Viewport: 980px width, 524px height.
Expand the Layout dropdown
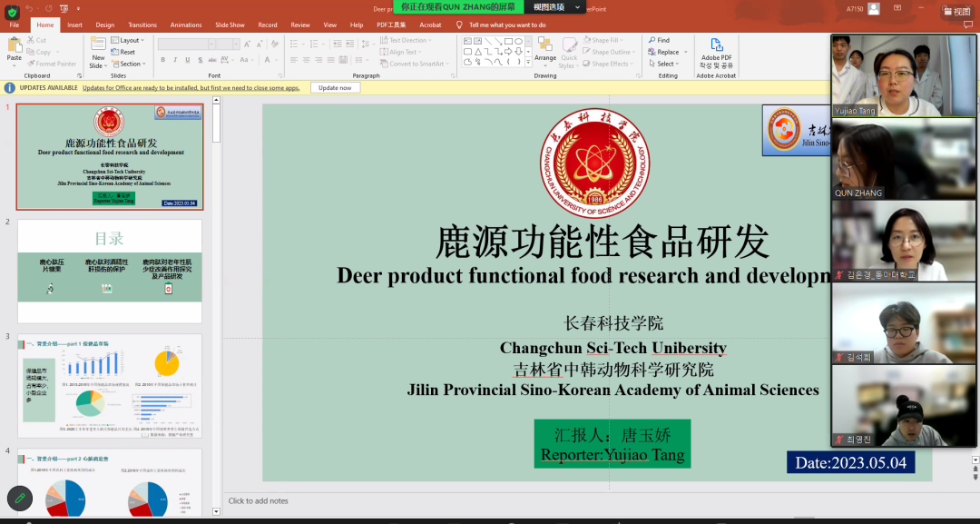pyautogui.click(x=128, y=40)
